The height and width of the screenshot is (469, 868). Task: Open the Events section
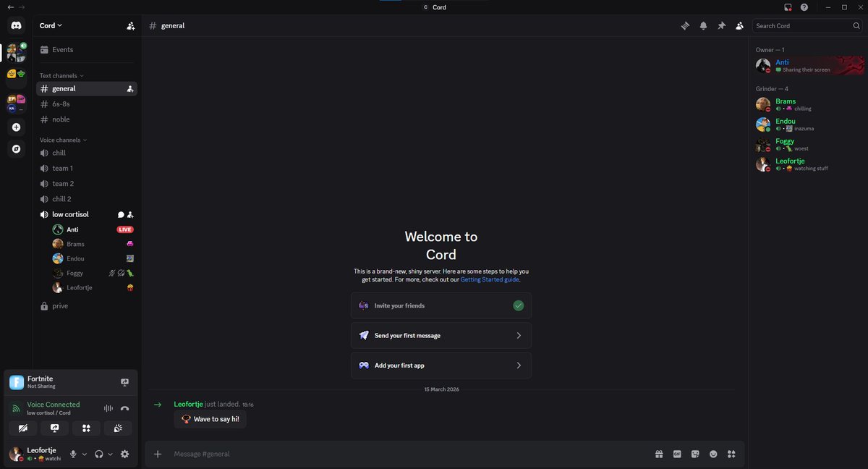(87, 50)
